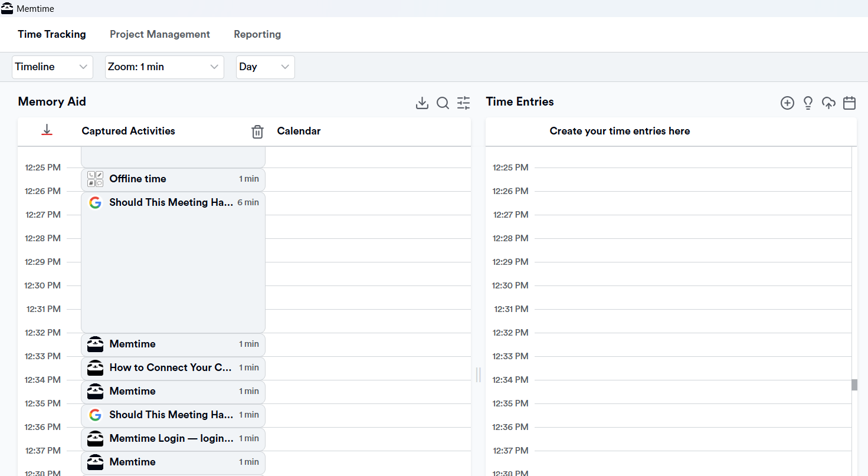The width and height of the screenshot is (868, 476).
Task: Open the Reporting tab
Action: click(257, 34)
